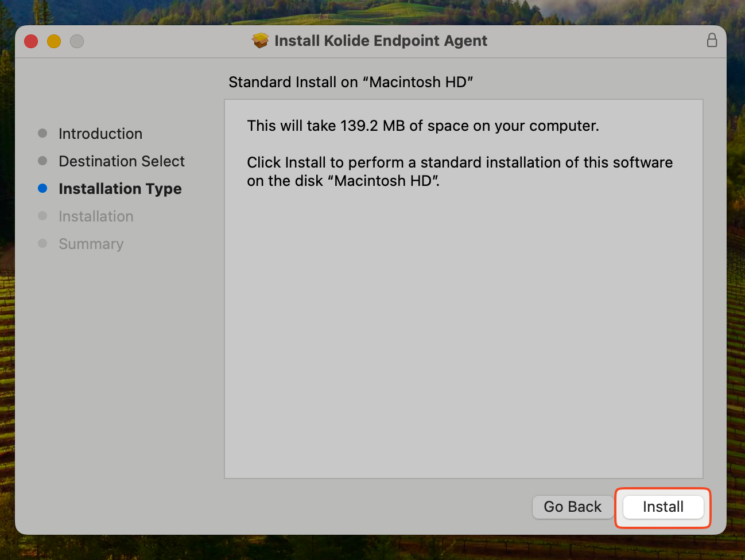Click the "Standard Install on Macintosh HD" heading
This screenshot has height=560, width=745.
[350, 82]
